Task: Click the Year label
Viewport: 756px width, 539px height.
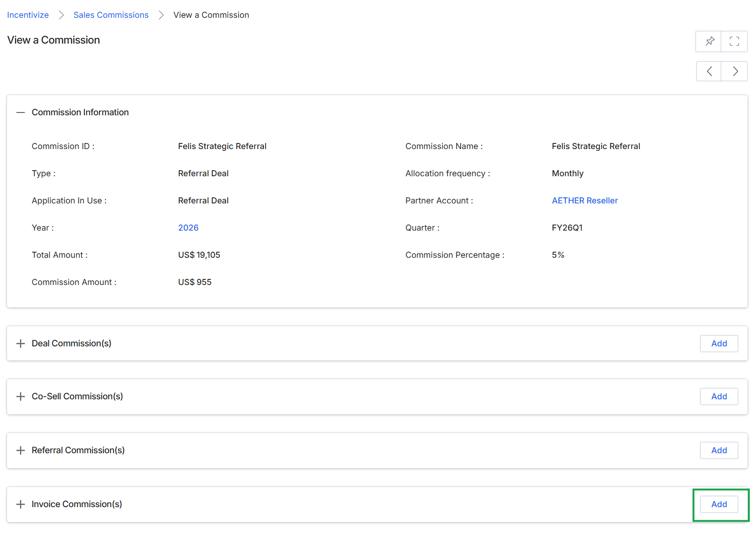Action: pyautogui.click(x=43, y=228)
